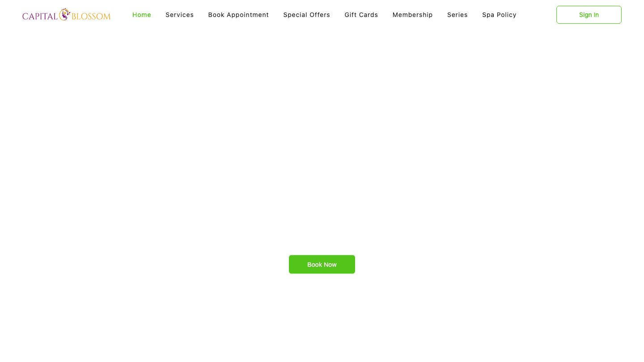Screen dimensions: 644x362
Task: Open the Membership section
Action: coord(413,15)
